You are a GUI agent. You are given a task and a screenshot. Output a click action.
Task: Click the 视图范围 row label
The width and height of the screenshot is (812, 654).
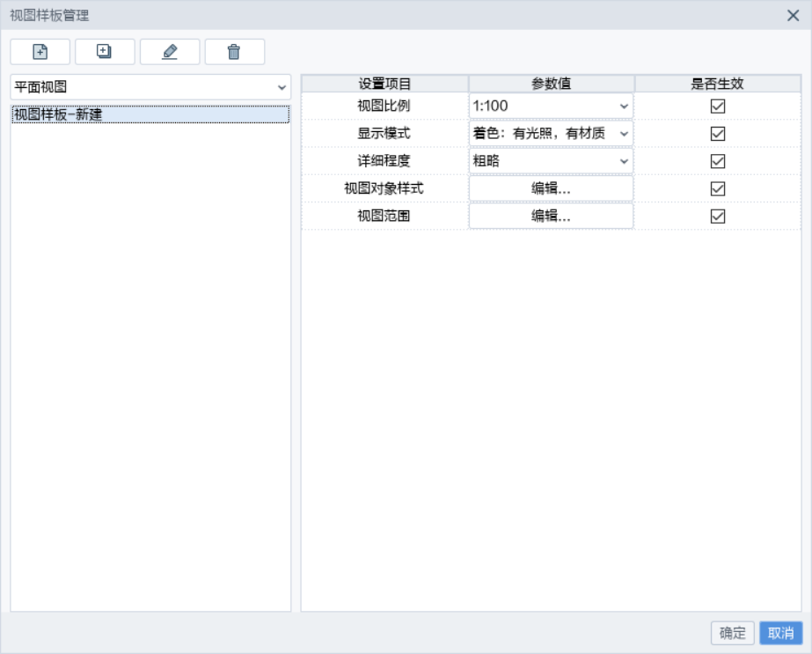tap(384, 216)
